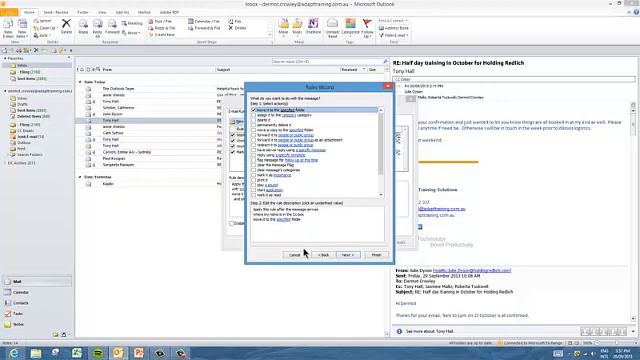This screenshot has width=640, height=360.
Task: Click the Notes icon in navigation pane
Action: click(8, 324)
